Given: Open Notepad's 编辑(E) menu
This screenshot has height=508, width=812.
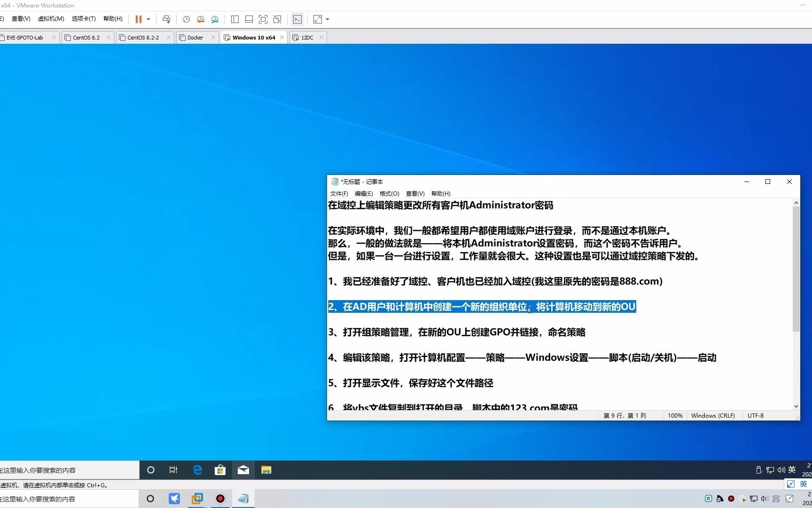Looking at the screenshot, I should pos(364,194).
